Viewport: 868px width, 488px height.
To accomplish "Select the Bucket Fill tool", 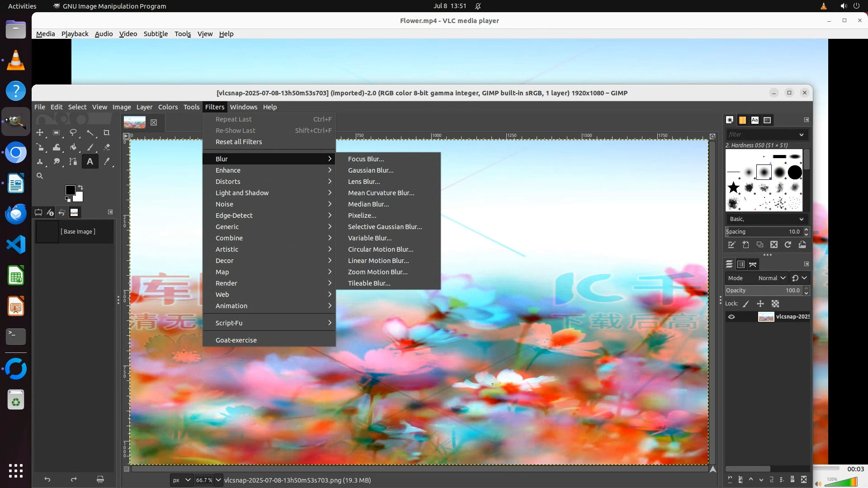I will 73,147.
